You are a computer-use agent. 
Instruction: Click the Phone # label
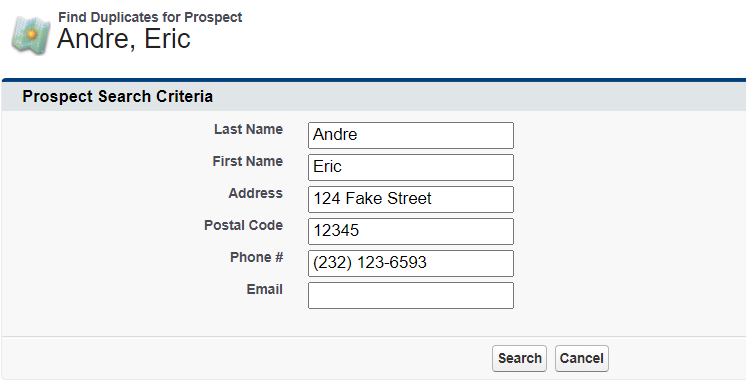click(x=256, y=257)
